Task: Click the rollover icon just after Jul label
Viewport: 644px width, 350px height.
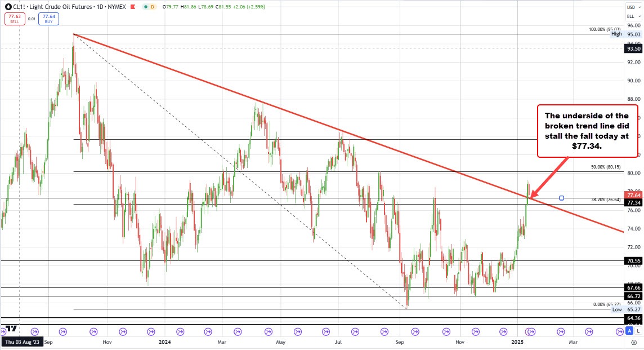Action: pos(355,331)
